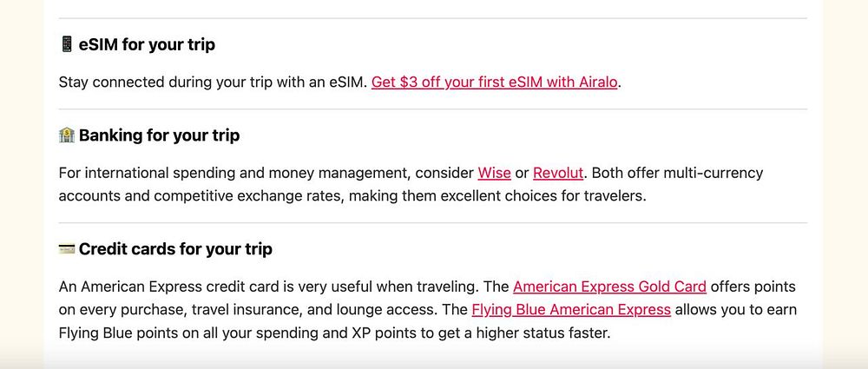The height and width of the screenshot is (369, 868).
Task: Click the 'Banking for your trip' heading
Action: click(x=159, y=135)
